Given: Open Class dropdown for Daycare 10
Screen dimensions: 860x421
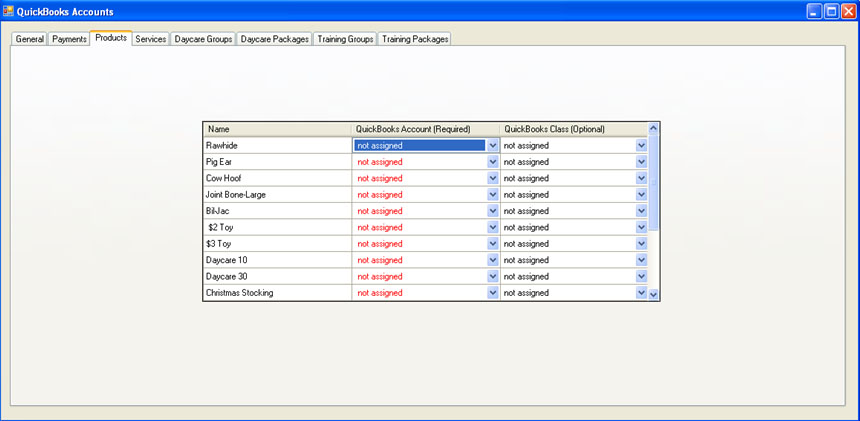Looking at the screenshot, I should 642,260.
